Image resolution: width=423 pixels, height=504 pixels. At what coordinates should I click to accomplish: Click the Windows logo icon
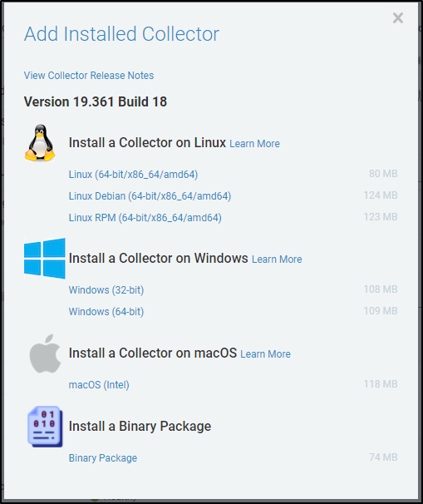[45, 258]
